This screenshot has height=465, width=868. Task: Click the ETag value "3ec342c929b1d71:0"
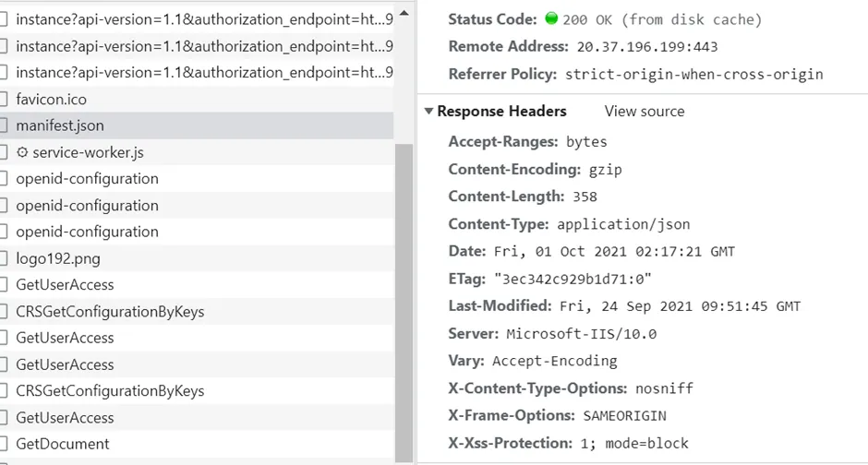pyautogui.click(x=573, y=280)
